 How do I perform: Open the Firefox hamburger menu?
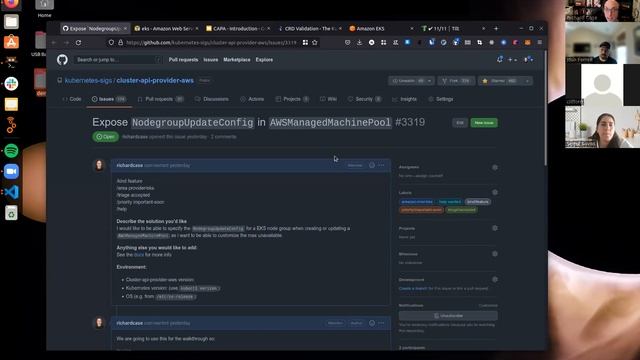pyautogui.click(x=540, y=42)
